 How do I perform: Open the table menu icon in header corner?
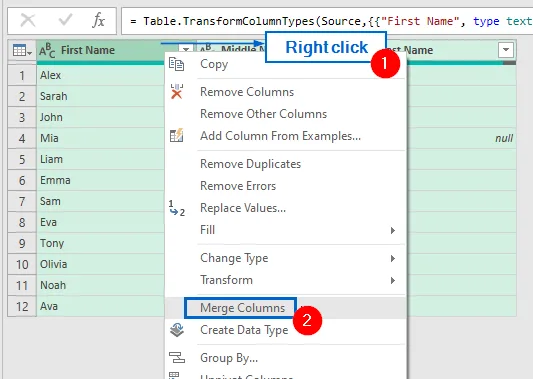[x=22, y=51]
